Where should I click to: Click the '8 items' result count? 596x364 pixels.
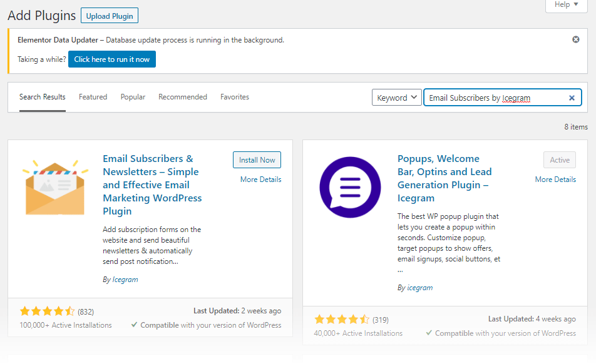(576, 127)
